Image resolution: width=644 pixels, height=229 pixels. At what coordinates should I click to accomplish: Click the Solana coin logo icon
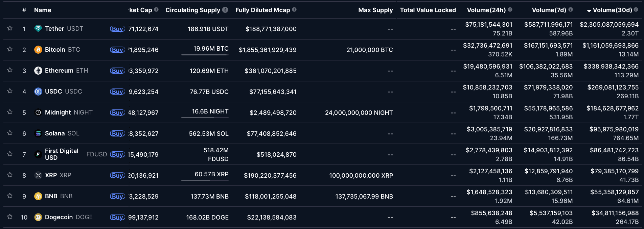pyautogui.click(x=38, y=133)
